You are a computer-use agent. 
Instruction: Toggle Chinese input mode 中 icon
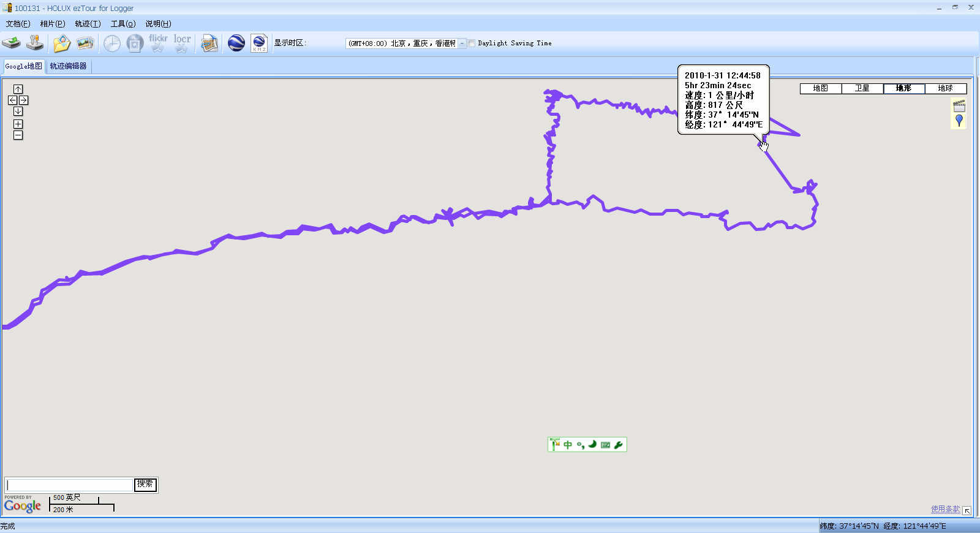[x=568, y=445]
